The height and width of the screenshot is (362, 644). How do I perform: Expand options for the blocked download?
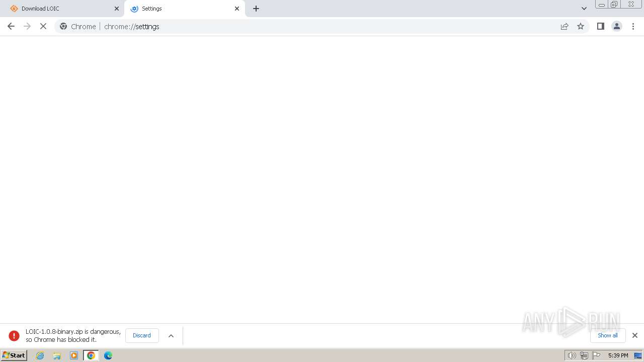pyautogui.click(x=171, y=336)
